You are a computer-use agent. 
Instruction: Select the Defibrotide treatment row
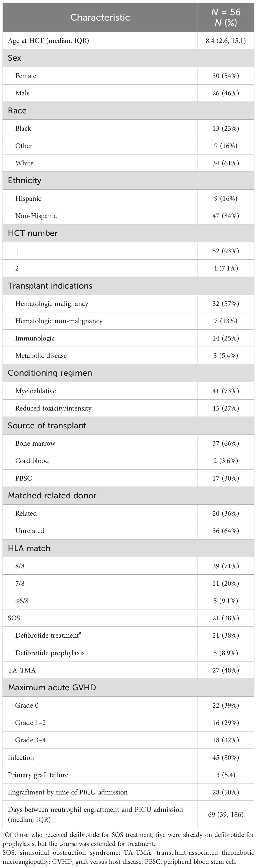[x=128, y=635]
